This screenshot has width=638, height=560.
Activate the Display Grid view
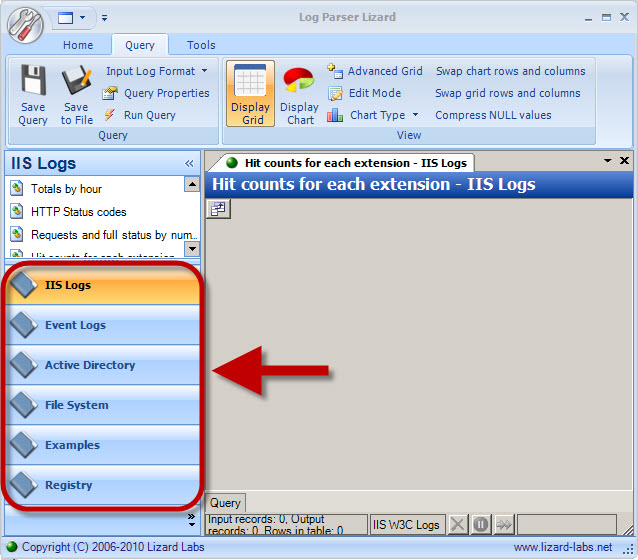coord(250,94)
